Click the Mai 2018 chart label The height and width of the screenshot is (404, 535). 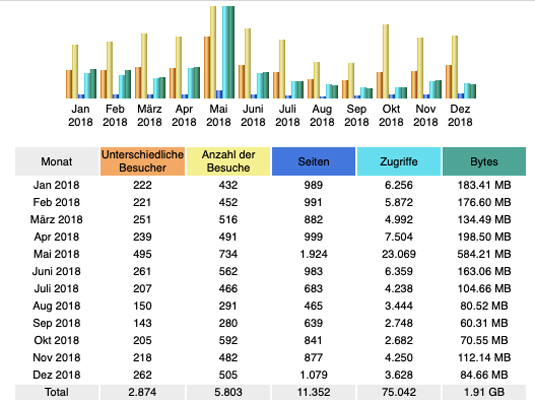coord(218,115)
